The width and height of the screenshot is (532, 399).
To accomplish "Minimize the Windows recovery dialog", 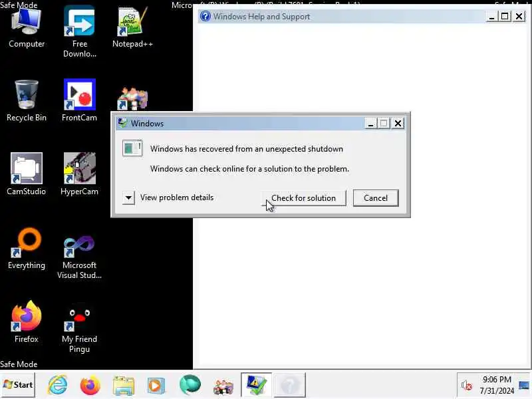I will (370, 123).
